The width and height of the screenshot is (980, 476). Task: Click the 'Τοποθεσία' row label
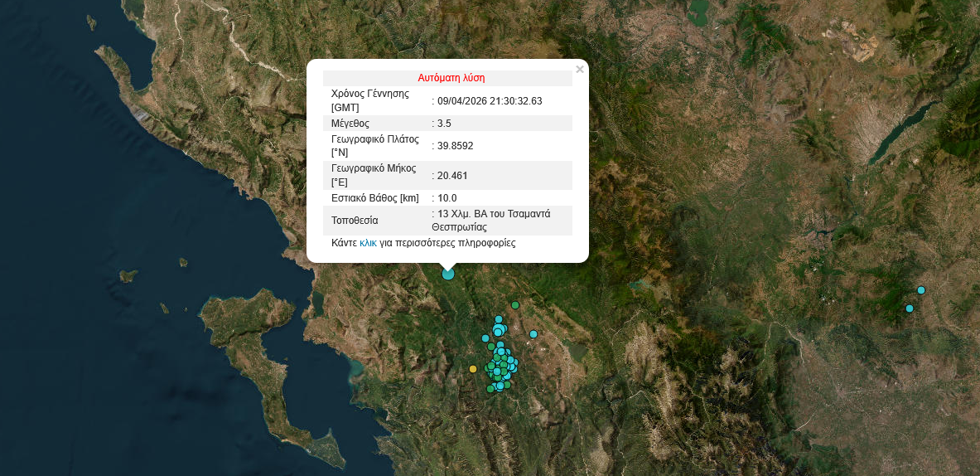tap(355, 221)
